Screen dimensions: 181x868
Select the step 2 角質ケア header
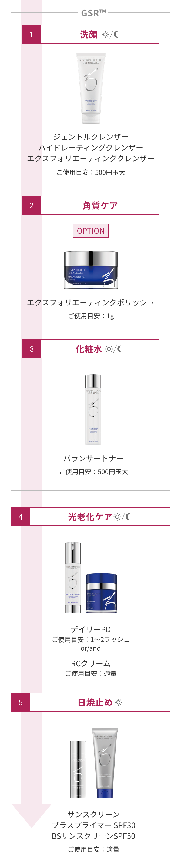point(90,205)
